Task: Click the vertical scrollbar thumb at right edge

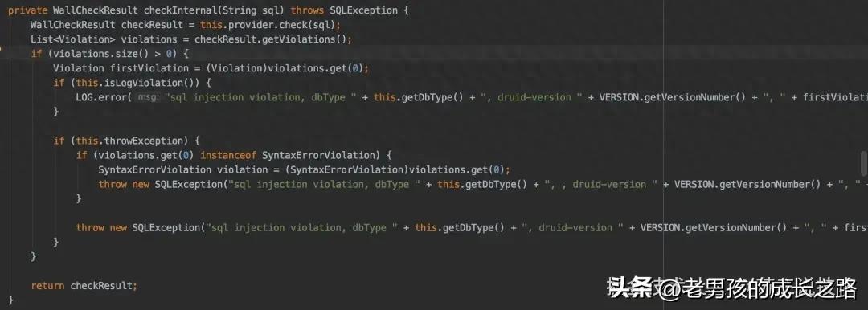Action: click(863, 163)
